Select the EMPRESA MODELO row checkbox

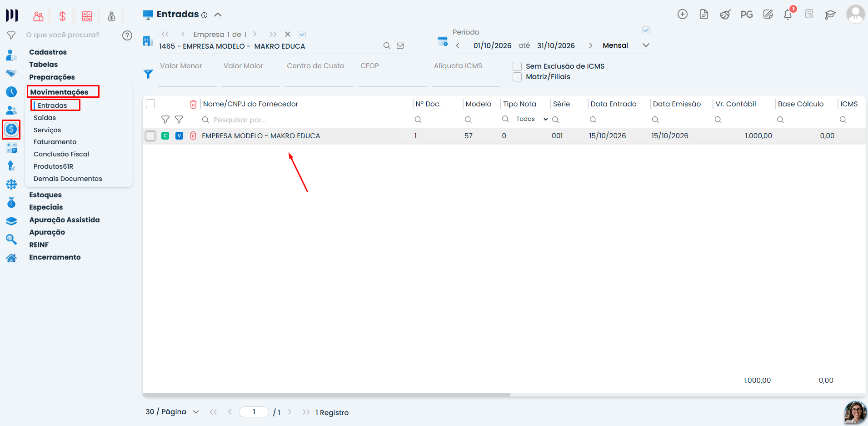tap(150, 135)
